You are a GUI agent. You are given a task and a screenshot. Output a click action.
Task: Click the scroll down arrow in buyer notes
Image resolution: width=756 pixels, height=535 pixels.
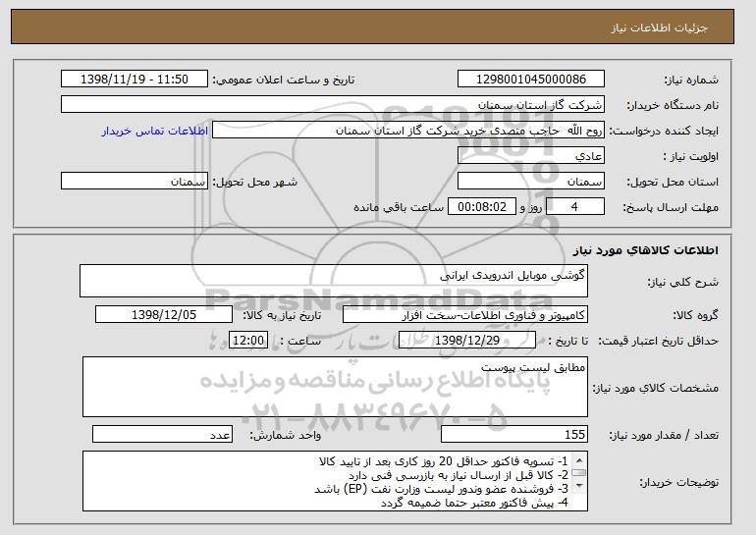pos(579,486)
